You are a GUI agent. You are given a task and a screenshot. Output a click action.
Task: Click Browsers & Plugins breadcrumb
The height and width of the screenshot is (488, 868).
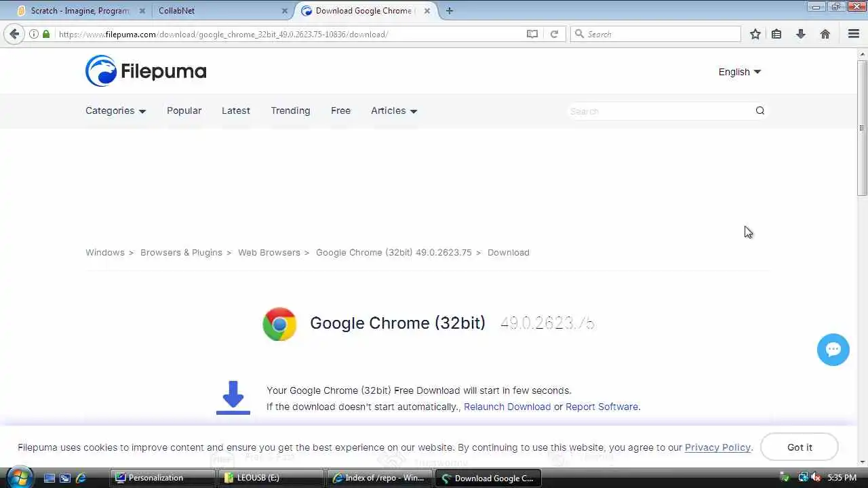181,252
